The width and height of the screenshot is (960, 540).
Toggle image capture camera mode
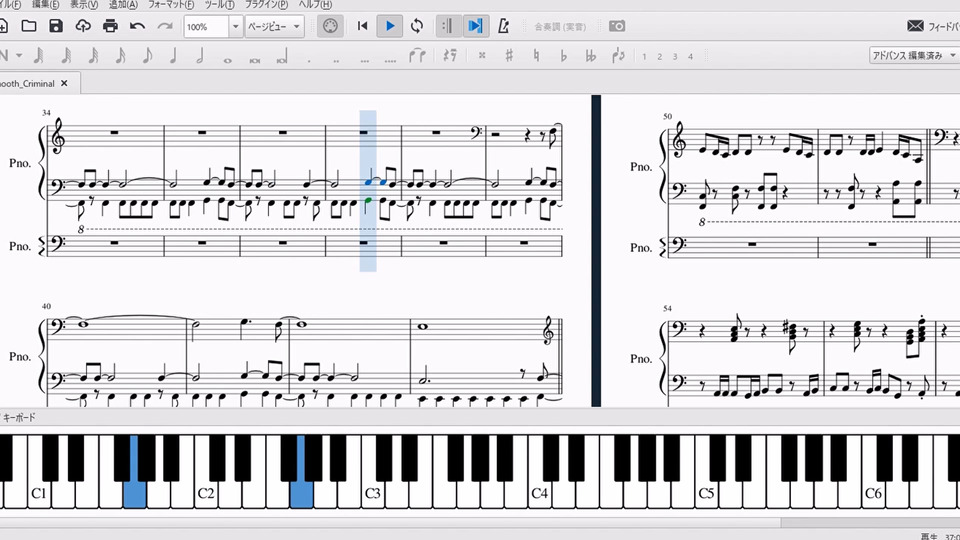click(617, 26)
